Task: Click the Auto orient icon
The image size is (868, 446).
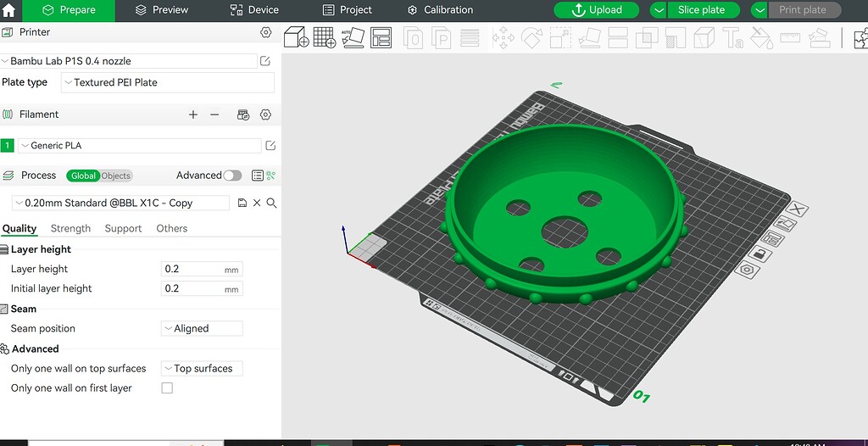Action: tap(353, 37)
